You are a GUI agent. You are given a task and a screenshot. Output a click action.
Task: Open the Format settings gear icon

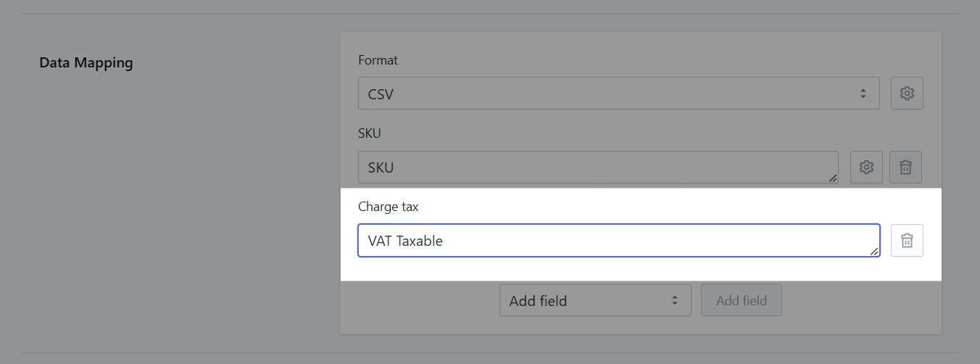click(x=907, y=94)
